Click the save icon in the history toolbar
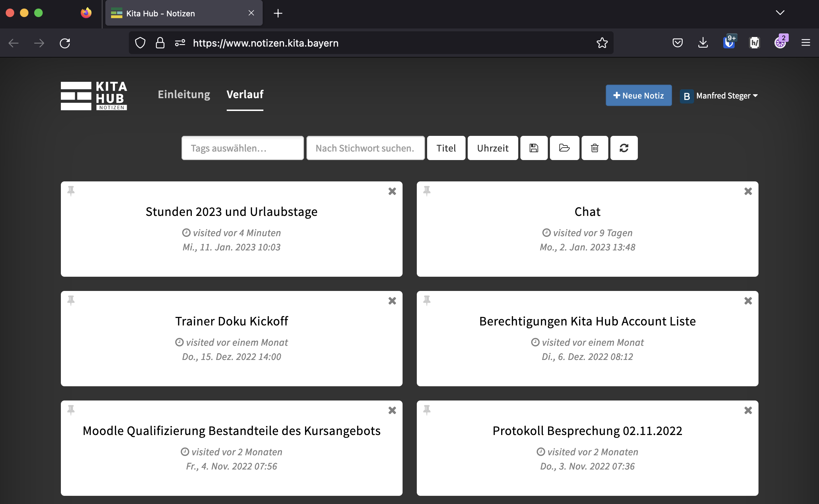819x504 pixels. coord(534,148)
